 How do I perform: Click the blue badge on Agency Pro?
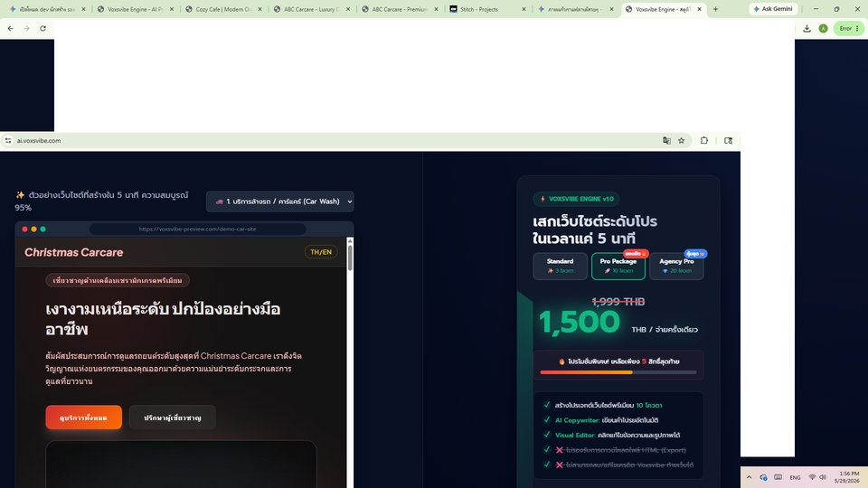[x=695, y=254]
